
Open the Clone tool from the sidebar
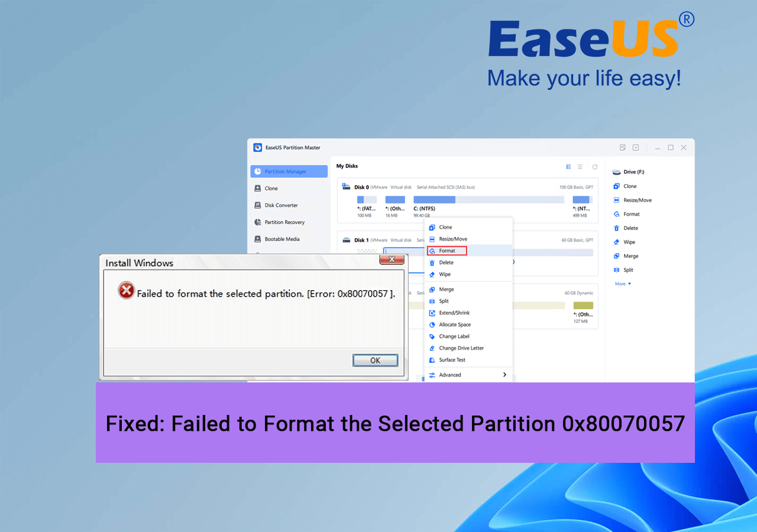[270, 188]
